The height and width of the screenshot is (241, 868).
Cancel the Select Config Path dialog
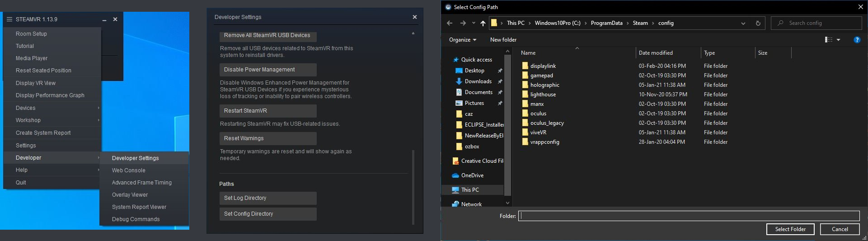point(840,229)
